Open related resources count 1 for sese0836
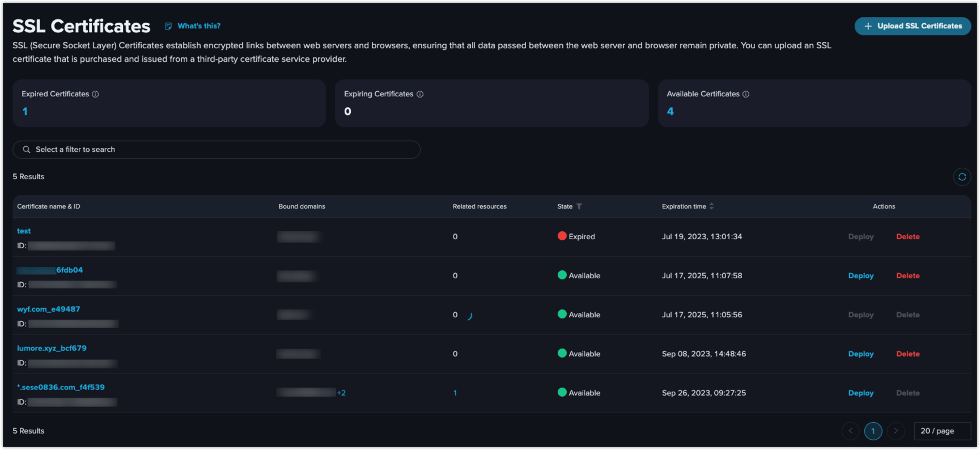The width and height of the screenshot is (980, 450). point(455,393)
